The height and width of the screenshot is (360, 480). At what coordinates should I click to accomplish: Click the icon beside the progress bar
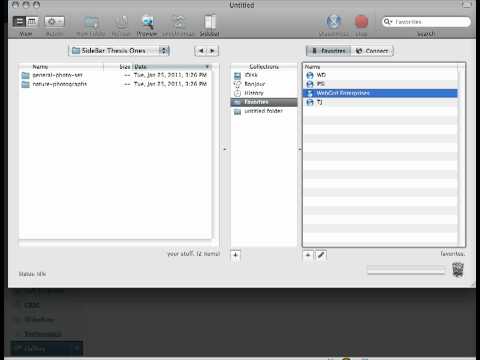458,270
